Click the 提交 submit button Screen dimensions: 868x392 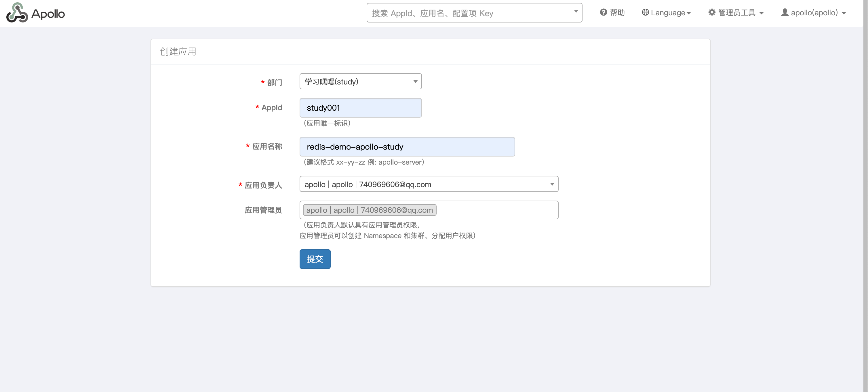pos(315,259)
